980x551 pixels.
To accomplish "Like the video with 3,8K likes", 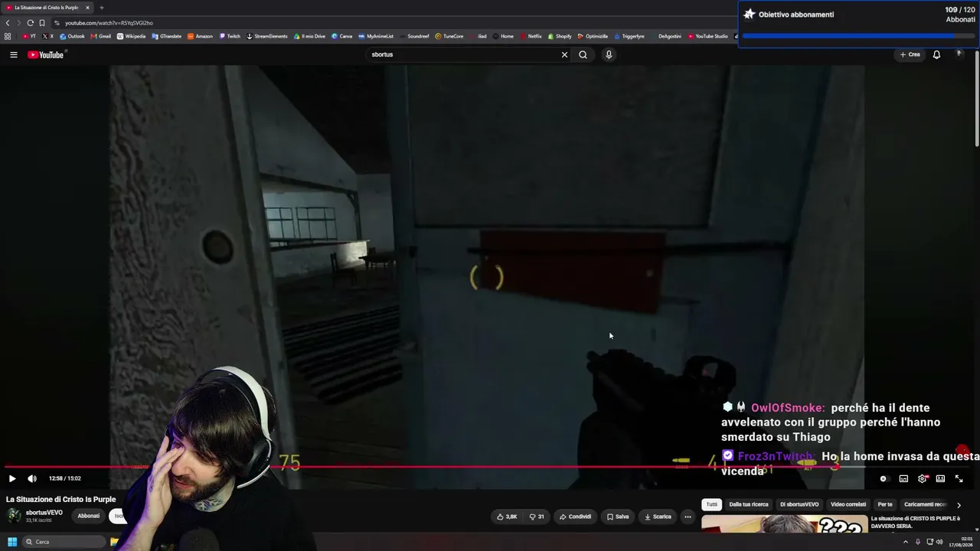I will [x=507, y=517].
